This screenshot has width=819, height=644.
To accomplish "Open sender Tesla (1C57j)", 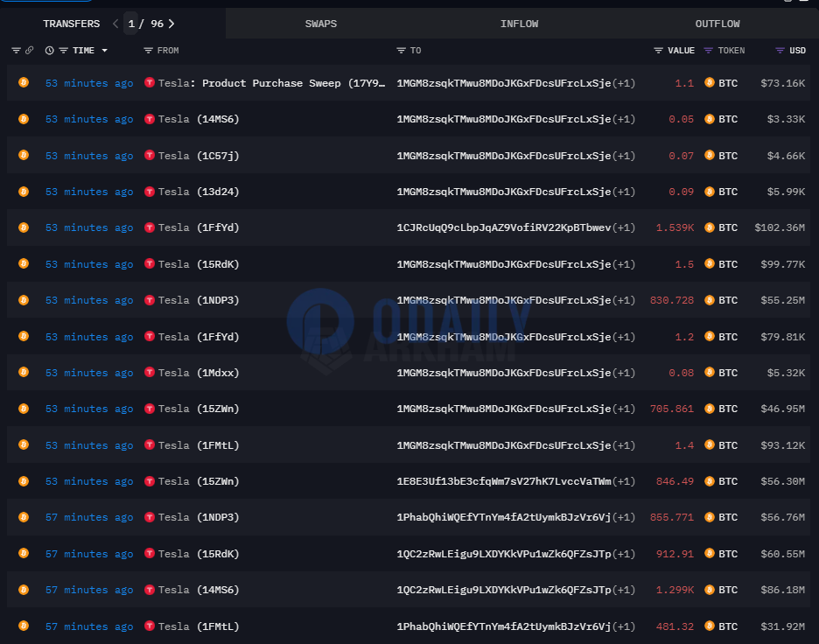I will [x=199, y=156].
